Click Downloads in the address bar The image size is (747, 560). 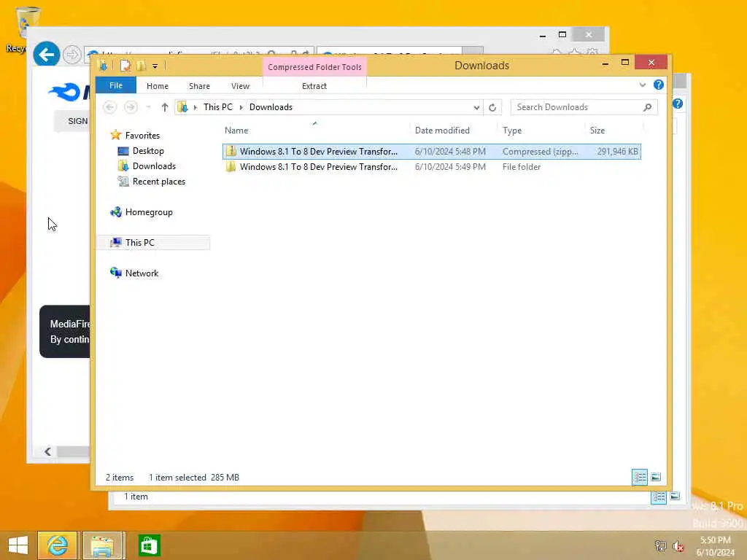point(271,107)
